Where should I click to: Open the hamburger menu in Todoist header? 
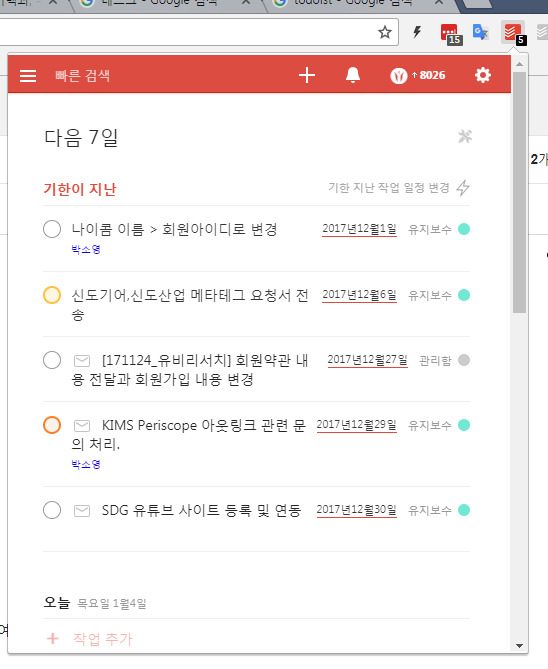pyautogui.click(x=28, y=76)
